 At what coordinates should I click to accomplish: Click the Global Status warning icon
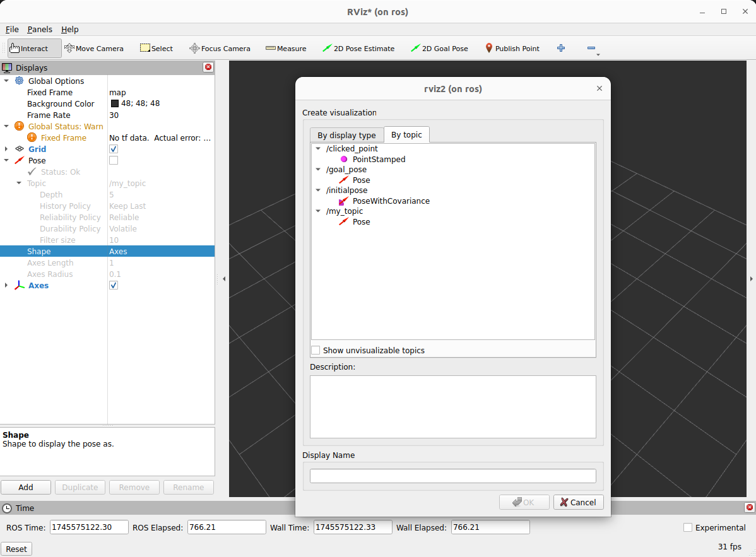20,126
